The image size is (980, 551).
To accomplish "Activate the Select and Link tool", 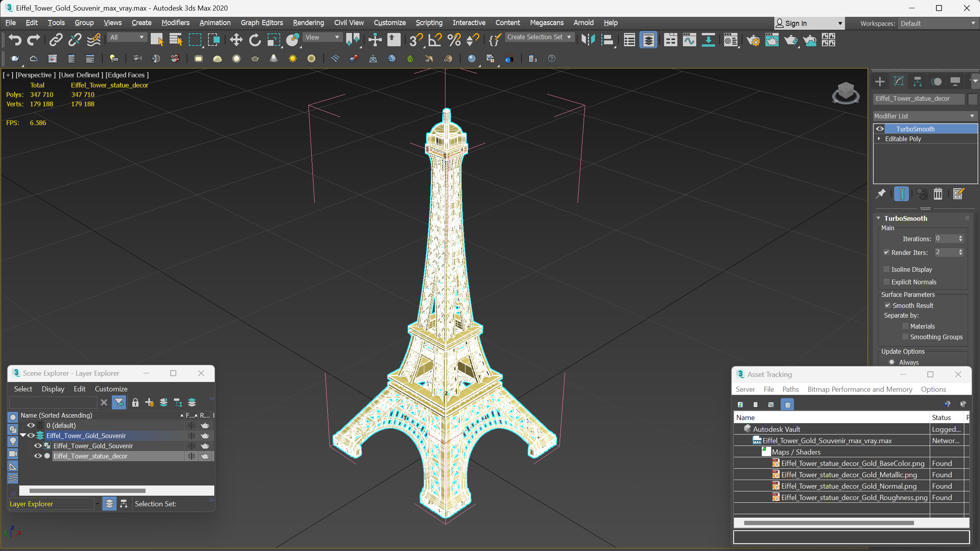I will [x=56, y=40].
